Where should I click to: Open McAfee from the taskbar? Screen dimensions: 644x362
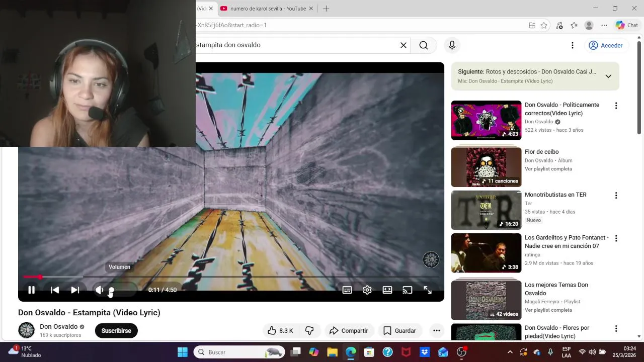(x=406, y=352)
